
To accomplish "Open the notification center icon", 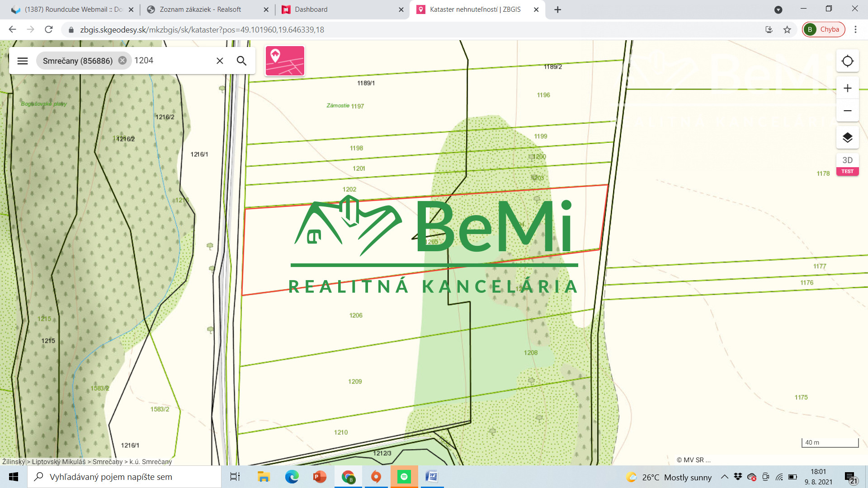I will (x=851, y=478).
